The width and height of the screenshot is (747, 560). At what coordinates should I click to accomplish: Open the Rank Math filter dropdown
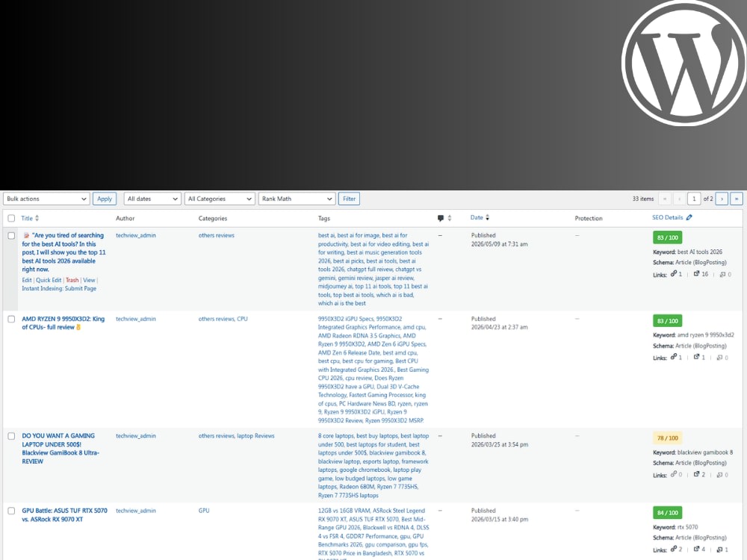(x=297, y=199)
